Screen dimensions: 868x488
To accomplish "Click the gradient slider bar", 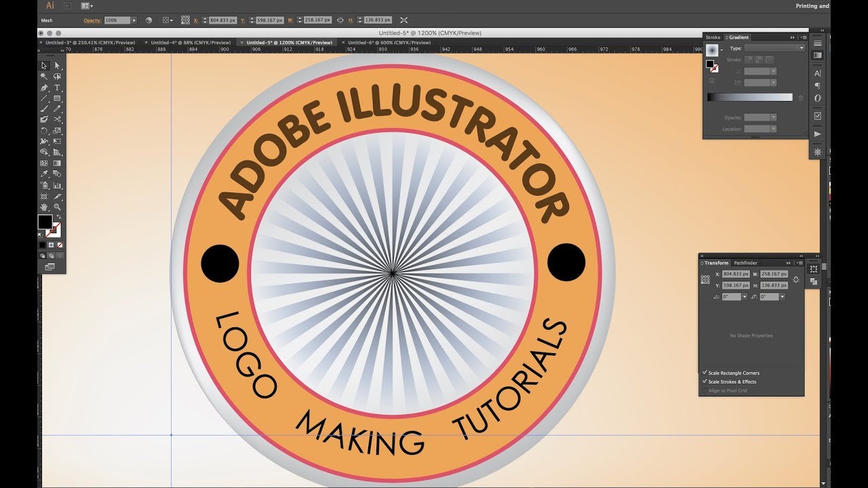I will tap(750, 97).
